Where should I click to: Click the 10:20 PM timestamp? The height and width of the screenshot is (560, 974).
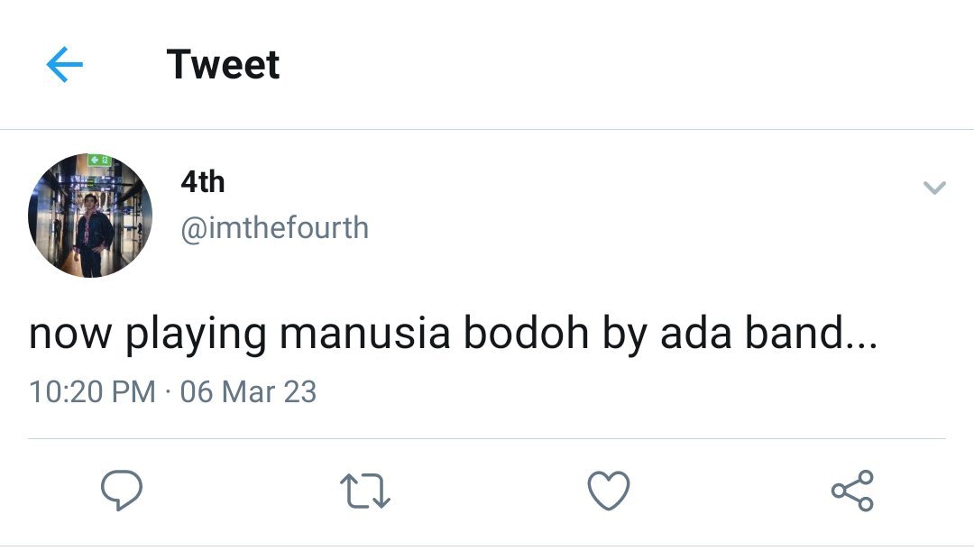coord(92,391)
